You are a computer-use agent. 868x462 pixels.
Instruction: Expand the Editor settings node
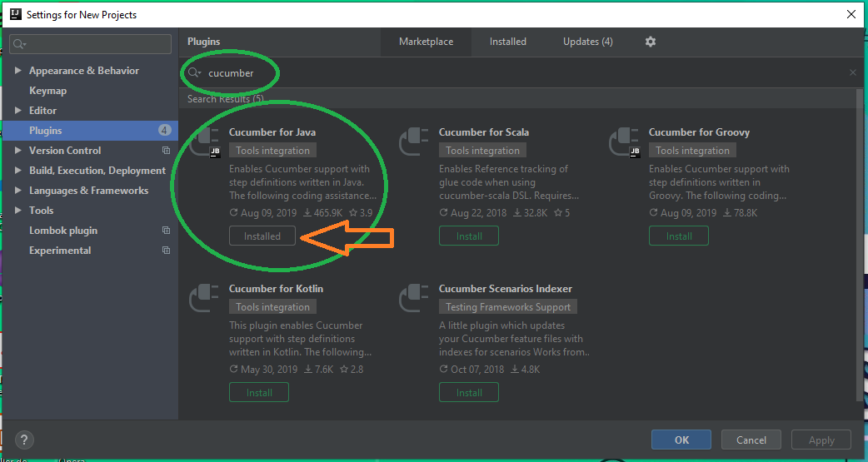click(x=18, y=111)
